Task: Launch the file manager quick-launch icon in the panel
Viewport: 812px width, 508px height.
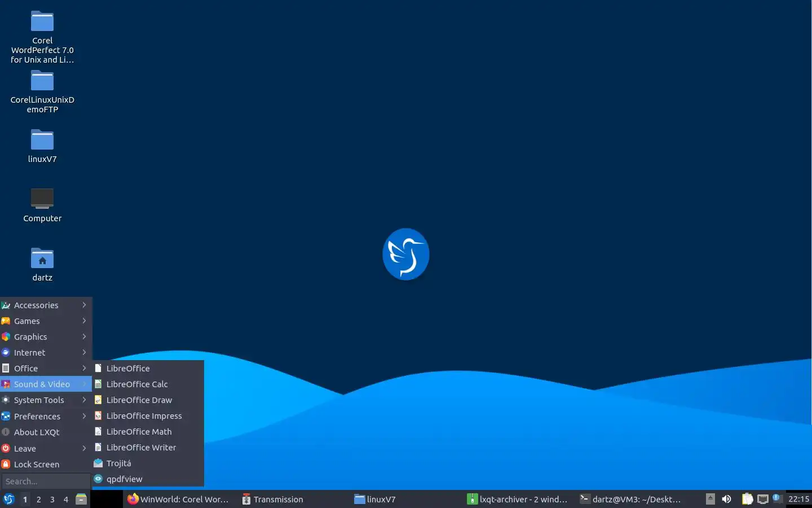Action: coord(81,499)
